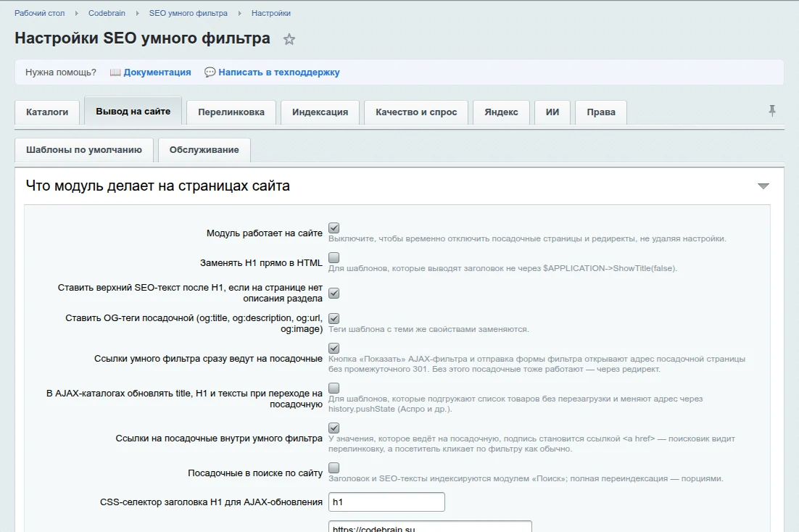Screen dimensions: 799x532
Task: Go to the Качество и спрос tab
Action: (416, 112)
